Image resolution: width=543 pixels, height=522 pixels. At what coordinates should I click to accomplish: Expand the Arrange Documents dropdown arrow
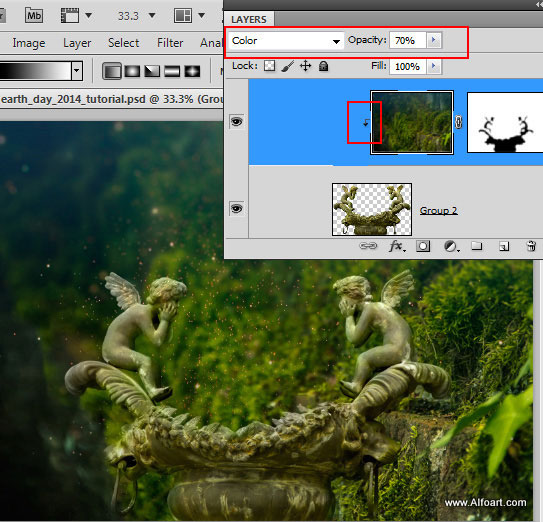pyautogui.click(x=202, y=16)
